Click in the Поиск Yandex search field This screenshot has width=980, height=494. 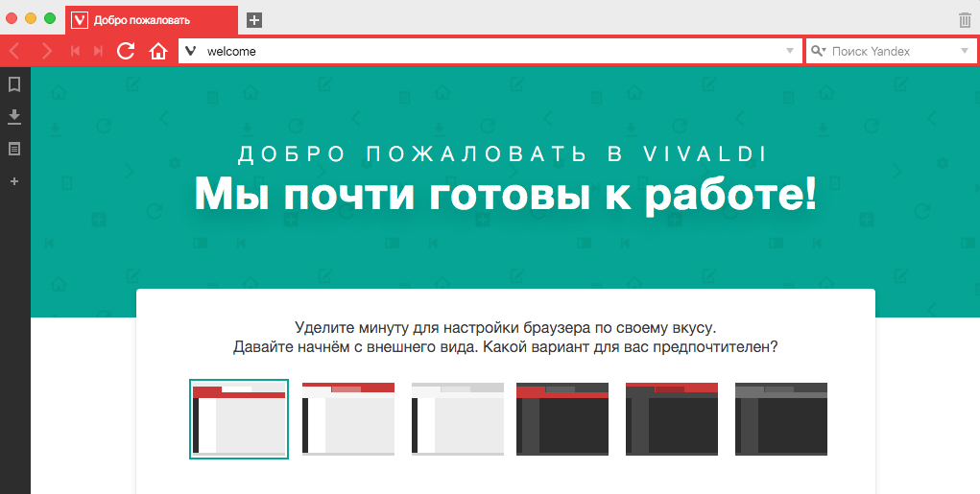(894, 51)
